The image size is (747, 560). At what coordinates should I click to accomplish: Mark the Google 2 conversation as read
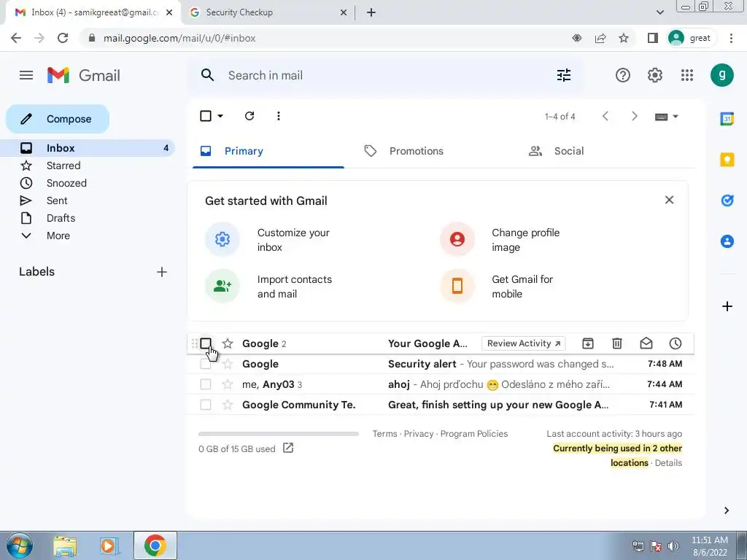tap(646, 343)
